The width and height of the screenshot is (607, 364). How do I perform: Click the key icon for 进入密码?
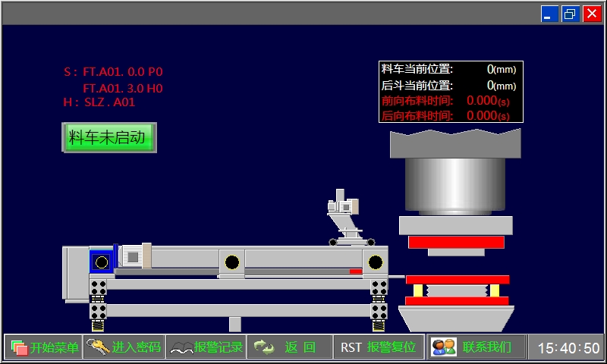(98, 347)
